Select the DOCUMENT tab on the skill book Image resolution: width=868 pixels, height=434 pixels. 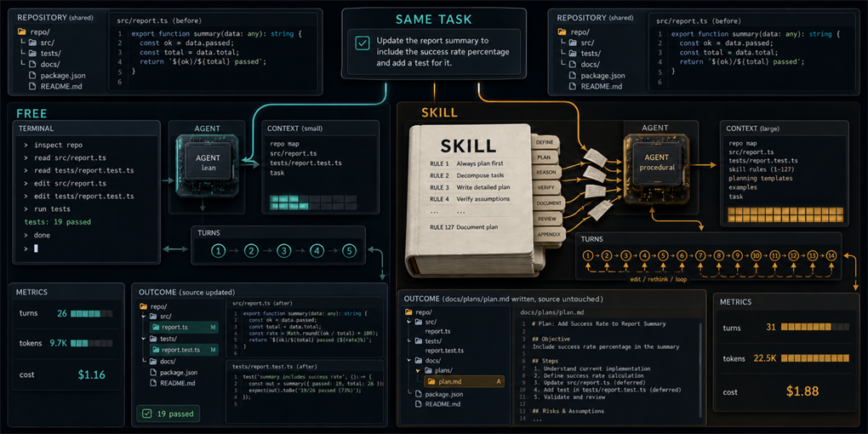coord(549,203)
